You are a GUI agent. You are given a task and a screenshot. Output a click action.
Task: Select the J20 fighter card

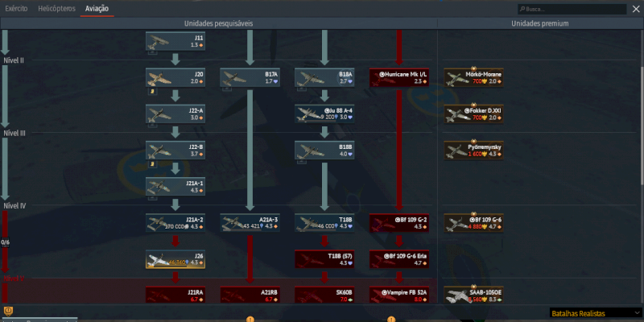tap(175, 77)
